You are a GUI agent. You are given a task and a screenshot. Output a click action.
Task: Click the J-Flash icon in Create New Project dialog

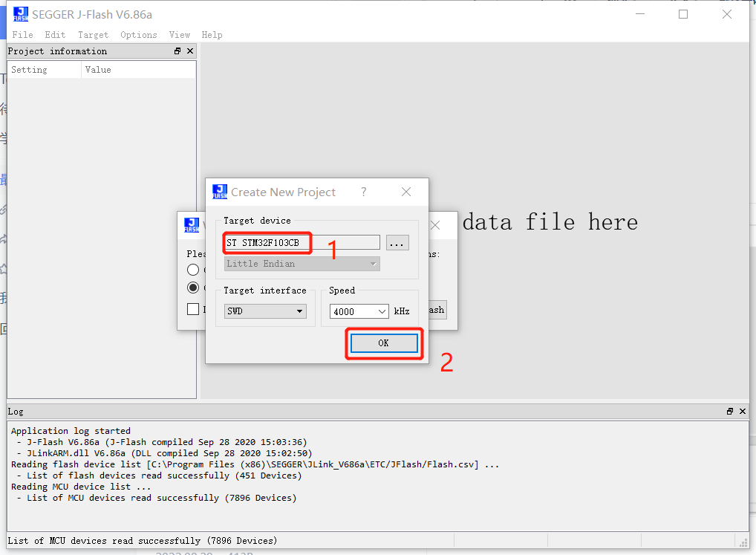click(220, 192)
